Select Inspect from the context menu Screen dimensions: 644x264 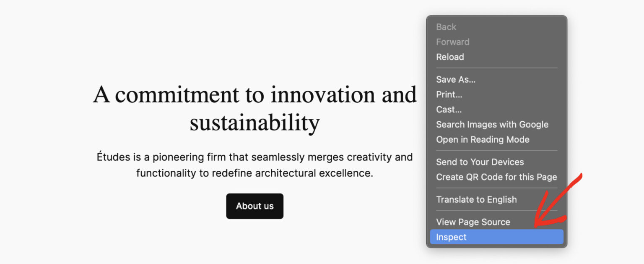pyautogui.click(x=451, y=237)
